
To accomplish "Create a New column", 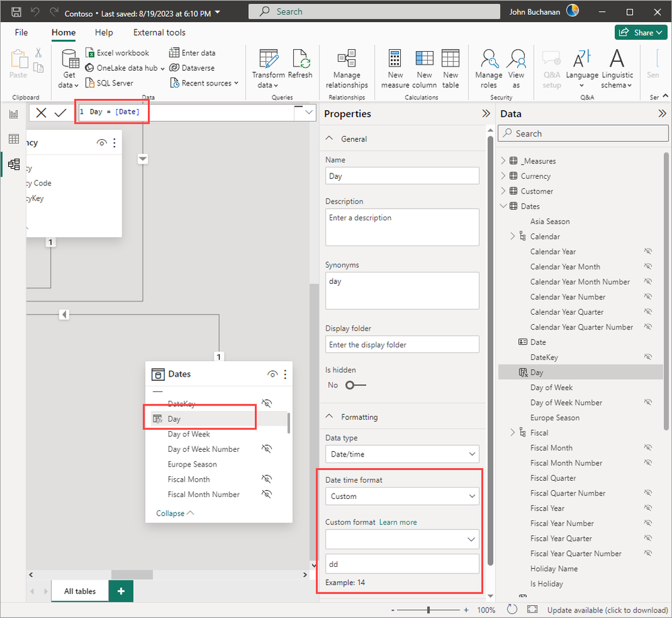I will [x=424, y=69].
